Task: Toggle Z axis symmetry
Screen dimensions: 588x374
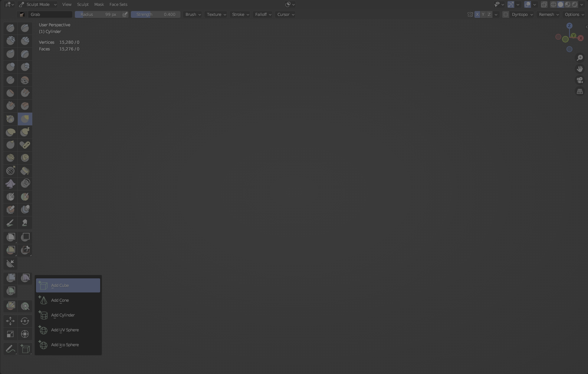Action: [489, 14]
